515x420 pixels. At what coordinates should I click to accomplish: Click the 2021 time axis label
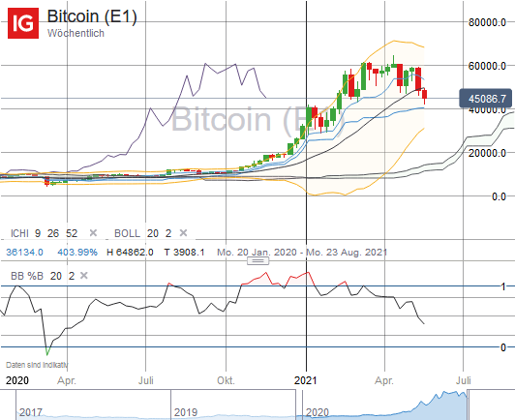pyautogui.click(x=306, y=380)
